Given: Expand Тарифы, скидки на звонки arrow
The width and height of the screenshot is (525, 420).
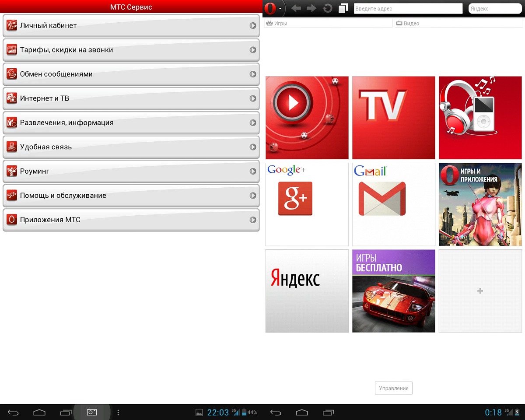Looking at the screenshot, I should [253, 50].
